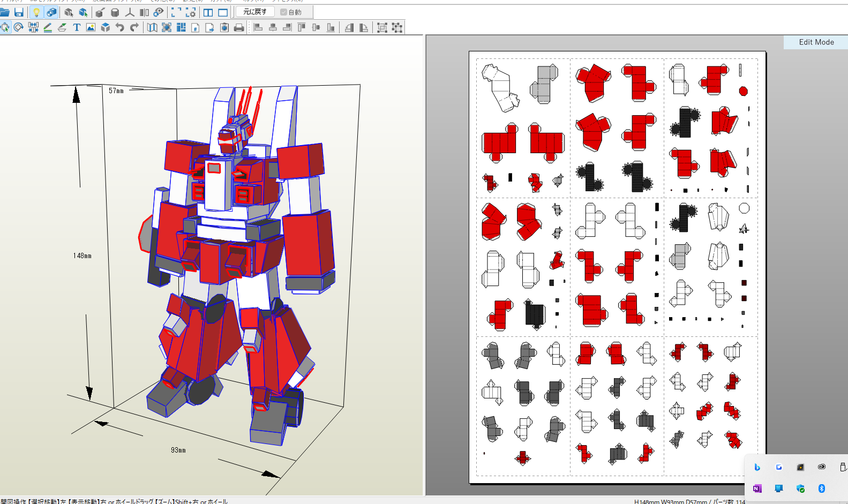Select the gray cube with cursor tool
The width and height of the screenshot is (848, 504).
click(x=69, y=12)
